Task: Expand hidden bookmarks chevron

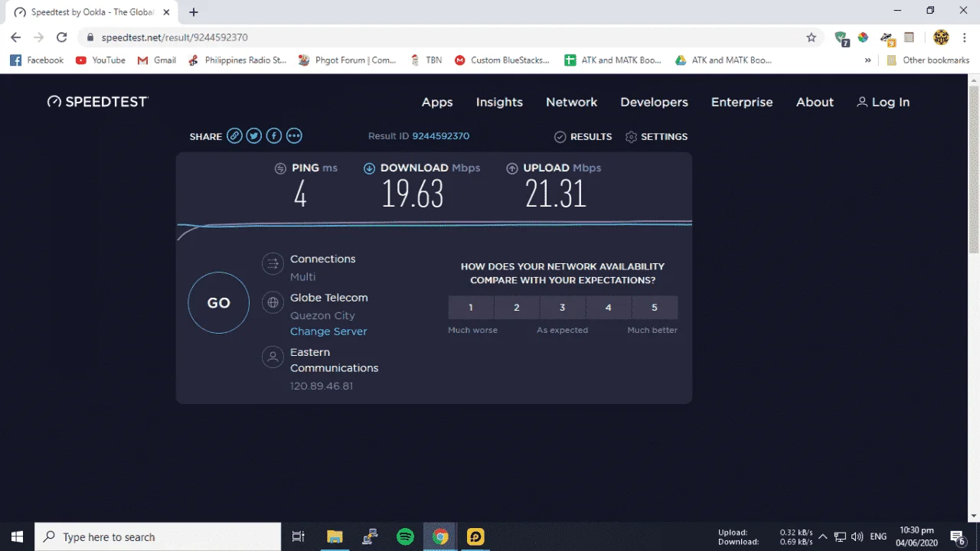Action: click(867, 60)
